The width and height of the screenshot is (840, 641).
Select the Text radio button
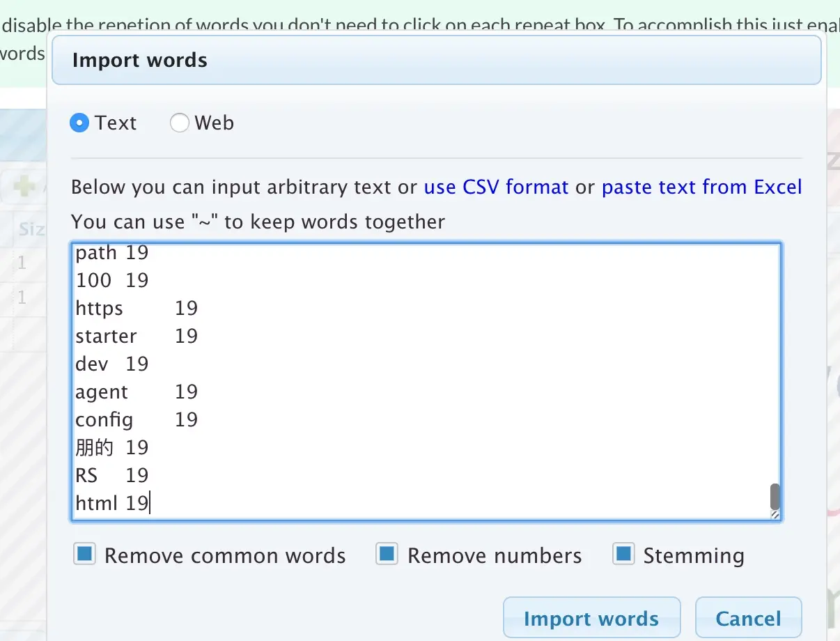(80, 123)
